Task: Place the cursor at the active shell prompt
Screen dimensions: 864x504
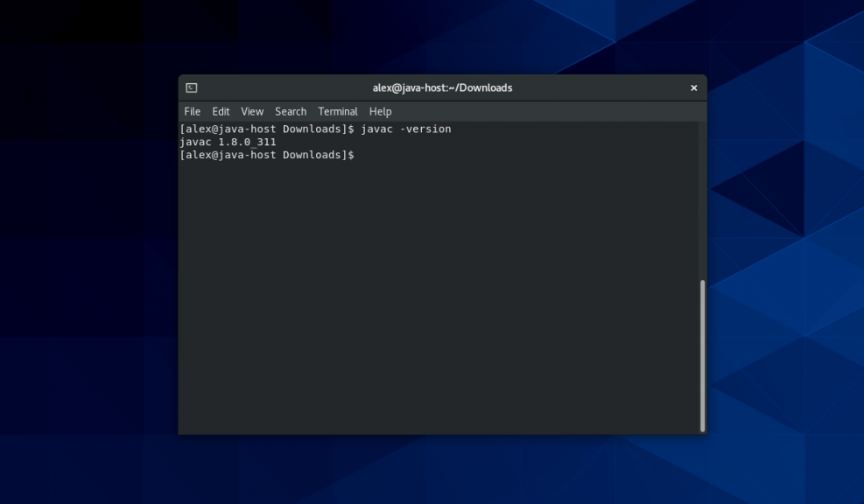Action: tap(359, 155)
